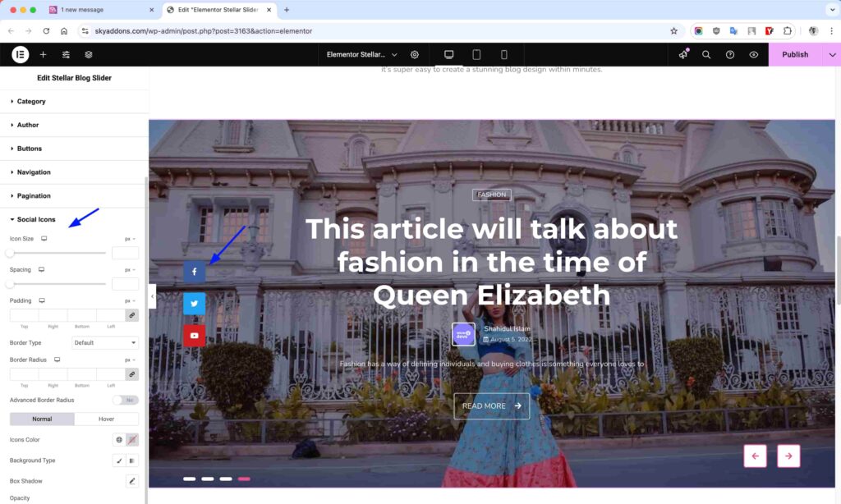Reload the browser page

pos(46,31)
